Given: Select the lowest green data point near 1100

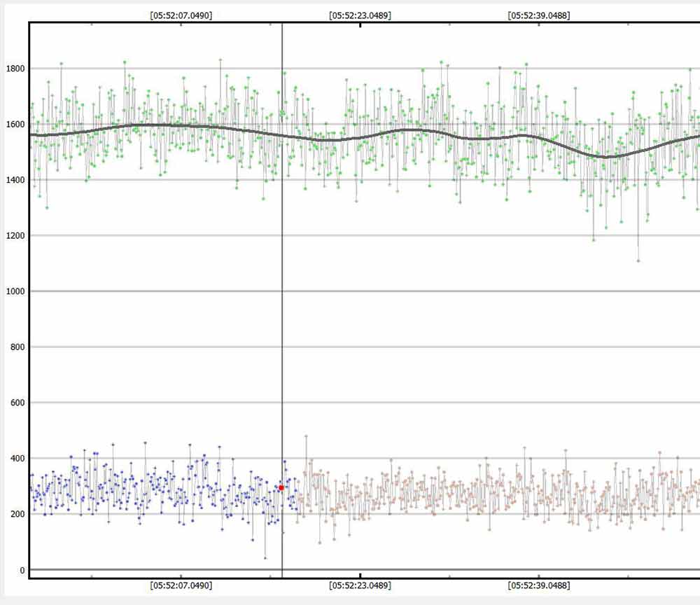Looking at the screenshot, I should coord(638,261).
